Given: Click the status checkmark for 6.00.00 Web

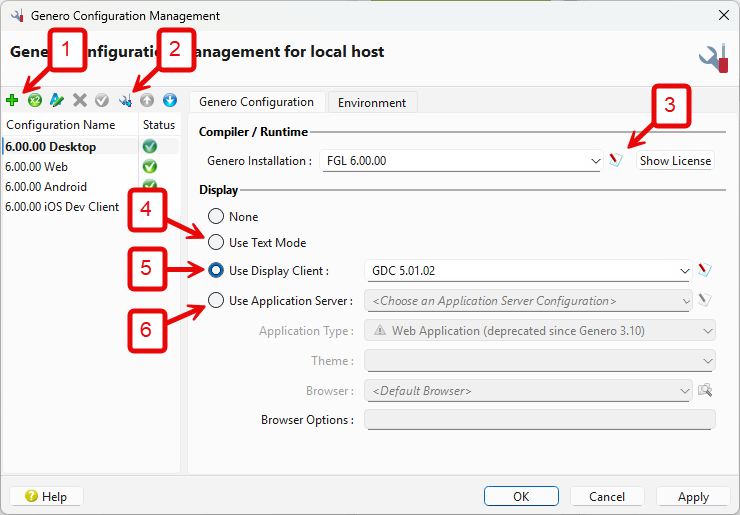Looking at the screenshot, I should coord(150,167).
